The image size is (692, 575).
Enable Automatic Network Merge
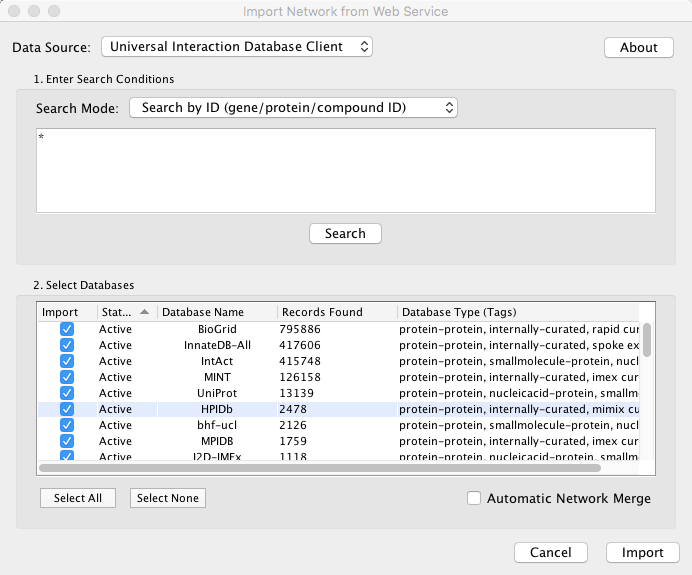coord(475,498)
